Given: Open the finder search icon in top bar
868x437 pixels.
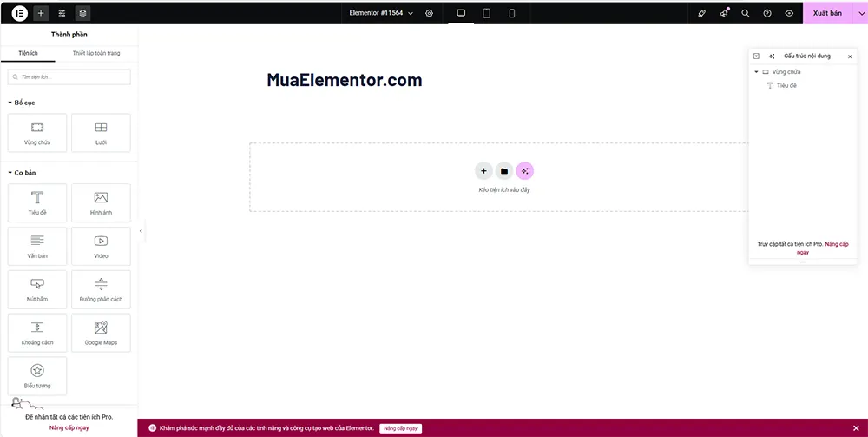Looking at the screenshot, I should (746, 13).
